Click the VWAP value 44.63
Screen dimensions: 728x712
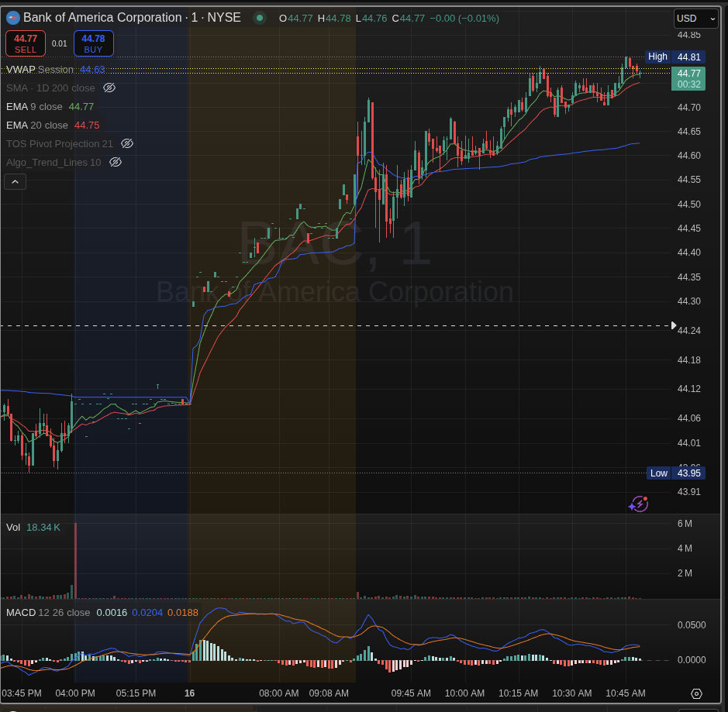click(x=92, y=70)
